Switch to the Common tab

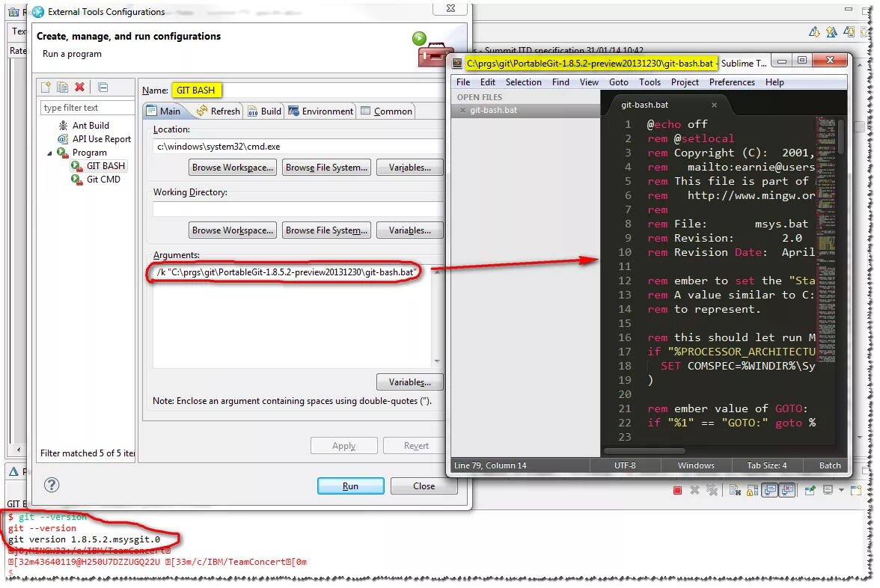(386, 111)
